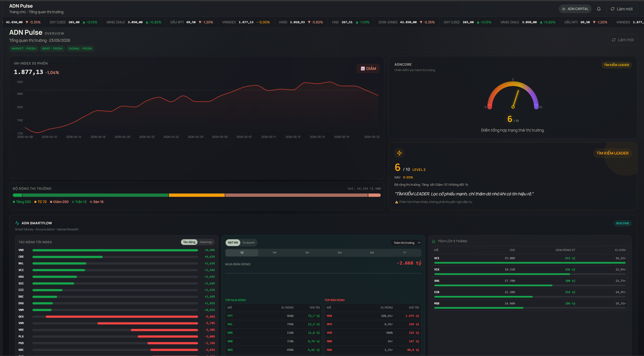Click HPG row in top bán ròng
Image resolution: width=644 pixels, height=356 pixels.
tap(373, 324)
